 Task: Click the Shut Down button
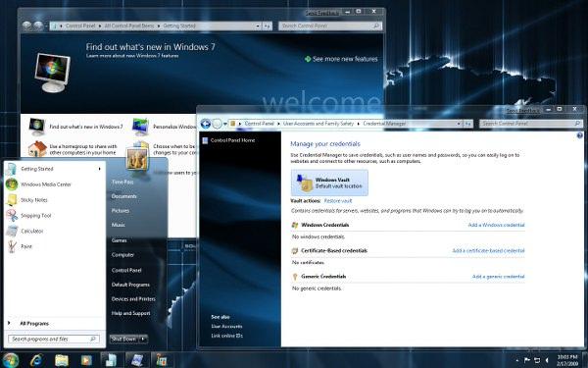tap(124, 339)
